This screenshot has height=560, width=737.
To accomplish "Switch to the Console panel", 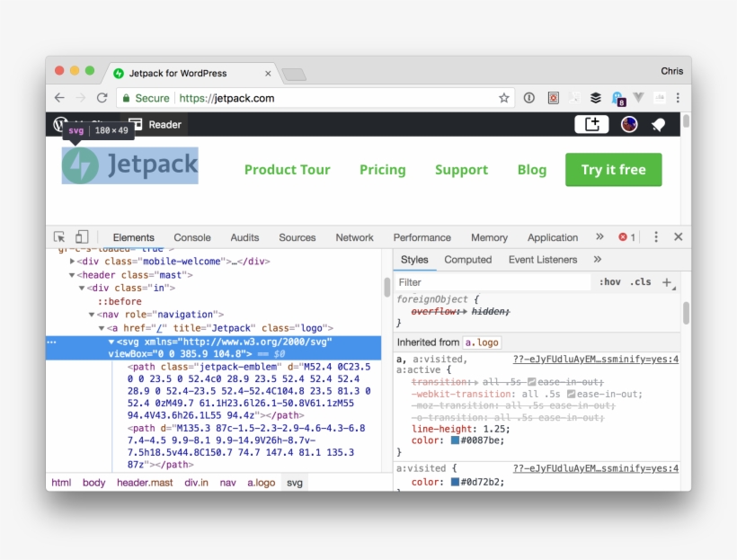I will 191,236.
